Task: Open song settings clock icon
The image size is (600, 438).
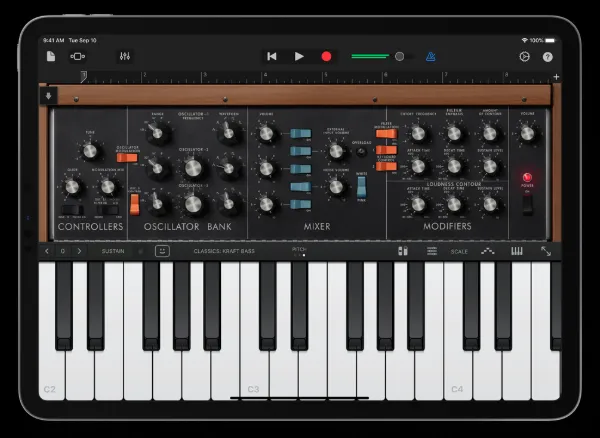Action: click(524, 57)
